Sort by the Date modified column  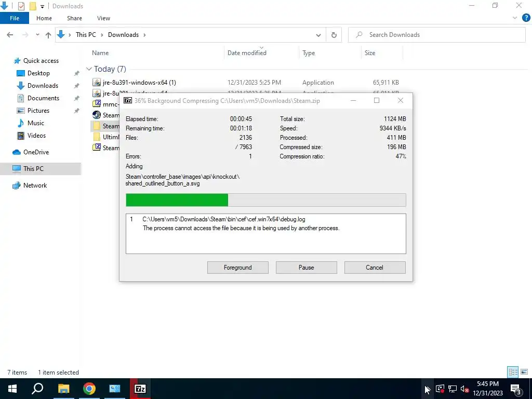coord(247,53)
